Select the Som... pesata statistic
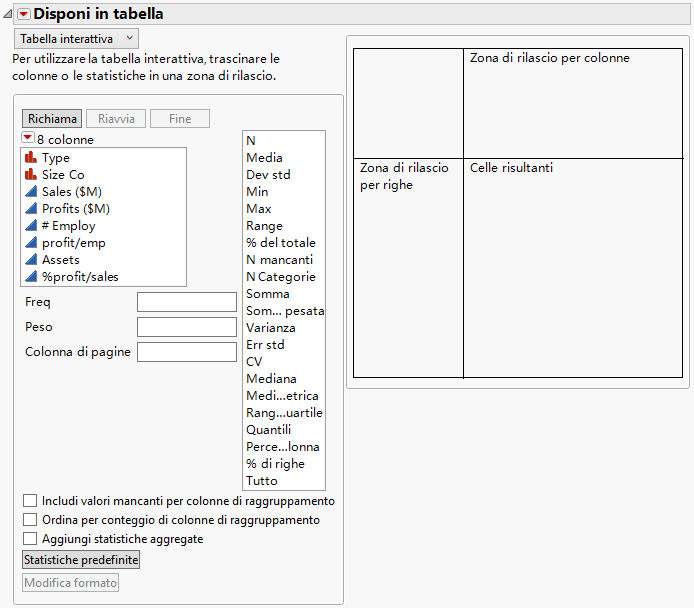 pos(285,311)
